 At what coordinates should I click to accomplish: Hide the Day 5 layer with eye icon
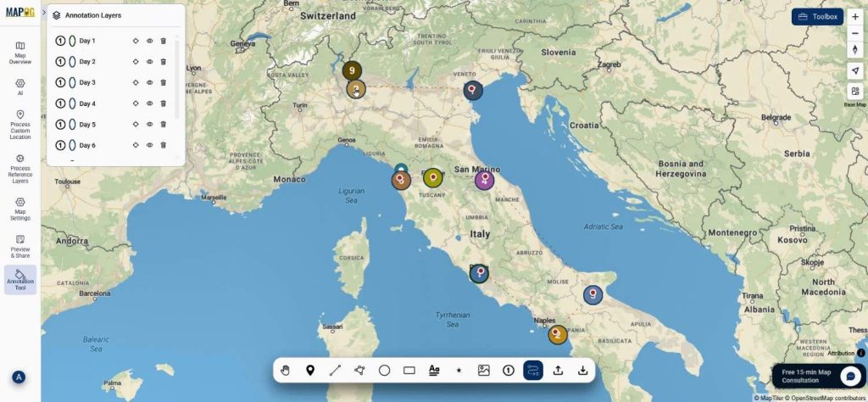tap(149, 125)
